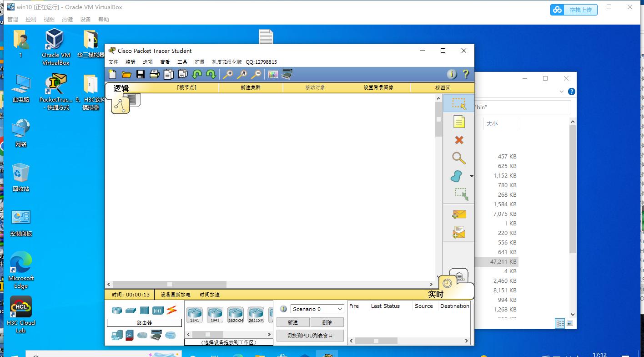Pick the 1941 router

click(x=215, y=315)
